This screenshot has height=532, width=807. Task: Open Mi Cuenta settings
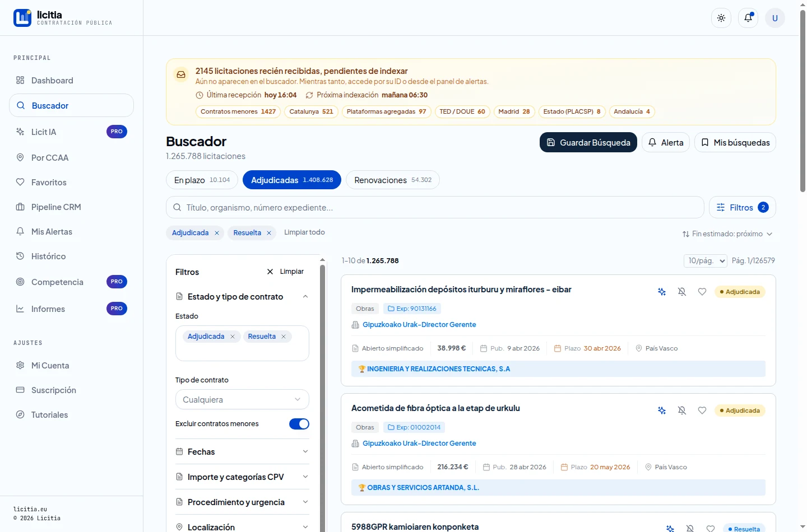(71, 366)
